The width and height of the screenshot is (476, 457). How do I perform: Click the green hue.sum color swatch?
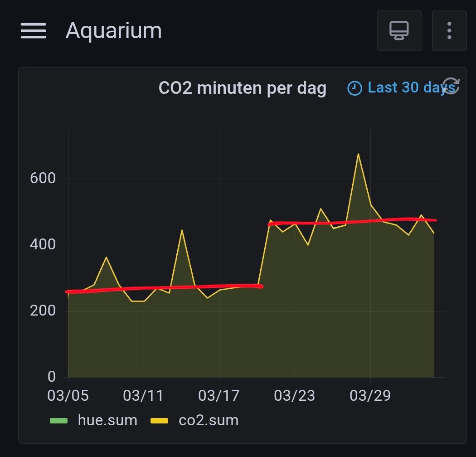tap(58, 421)
